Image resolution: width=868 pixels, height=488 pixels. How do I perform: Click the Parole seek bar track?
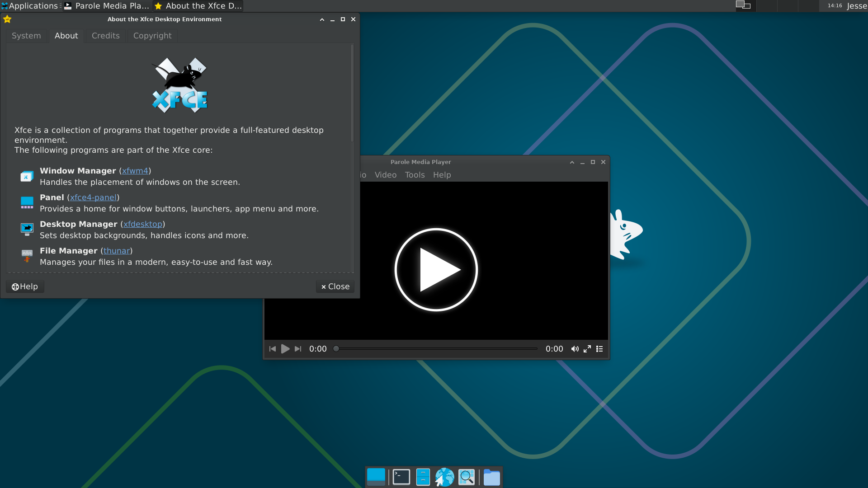point(436,348)
